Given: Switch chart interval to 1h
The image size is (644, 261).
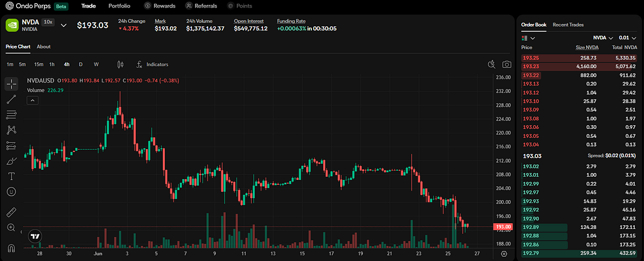Looking at the screenshot, I should pos(52,65).
